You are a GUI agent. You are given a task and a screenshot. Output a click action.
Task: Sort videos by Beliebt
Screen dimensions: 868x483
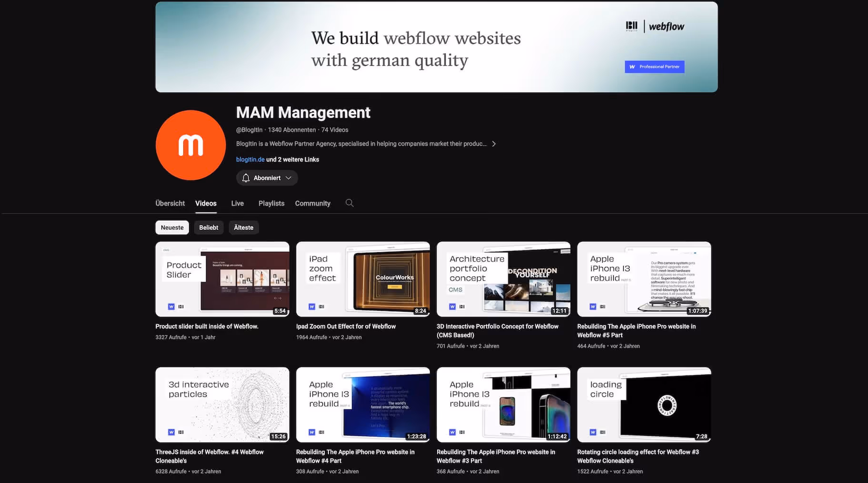coord(209,227)
